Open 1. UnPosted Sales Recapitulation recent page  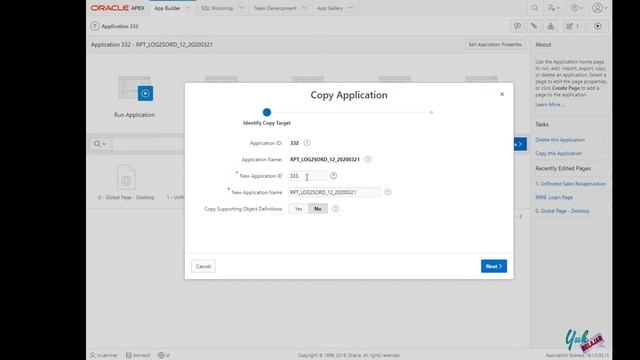(x=571, y=184)
